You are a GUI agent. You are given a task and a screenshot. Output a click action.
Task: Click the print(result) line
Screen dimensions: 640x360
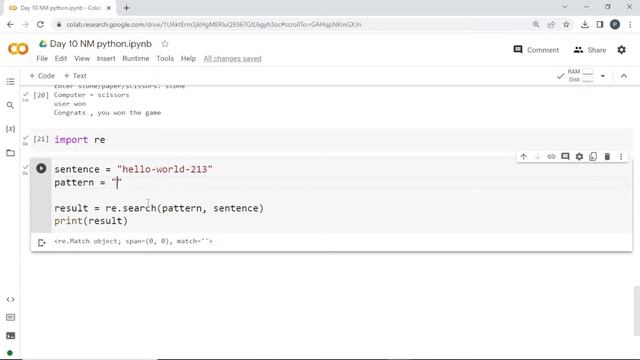coord(91,221)
